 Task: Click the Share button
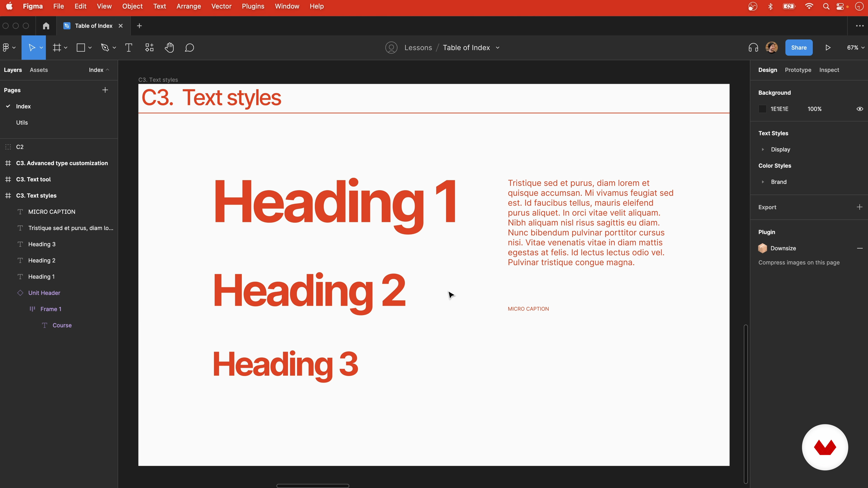coord(799,47)
